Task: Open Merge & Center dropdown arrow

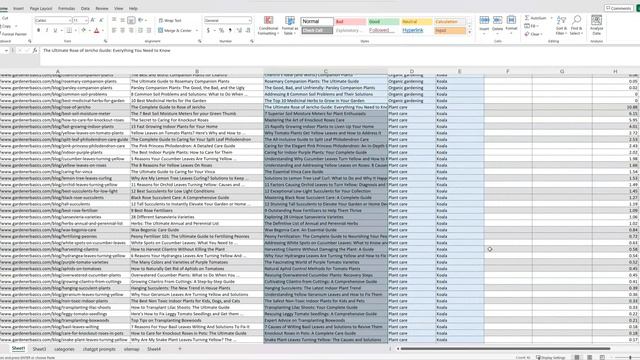Action: (x=197, y=30)
